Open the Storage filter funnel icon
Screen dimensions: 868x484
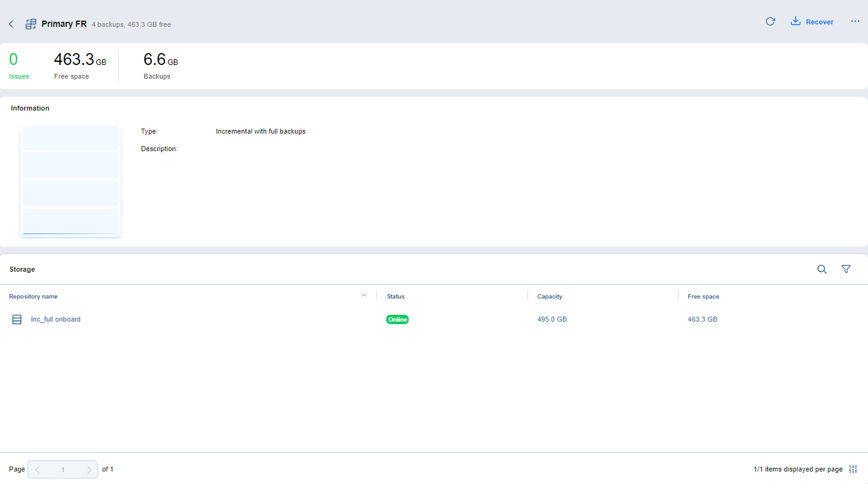tap(846, 269)
